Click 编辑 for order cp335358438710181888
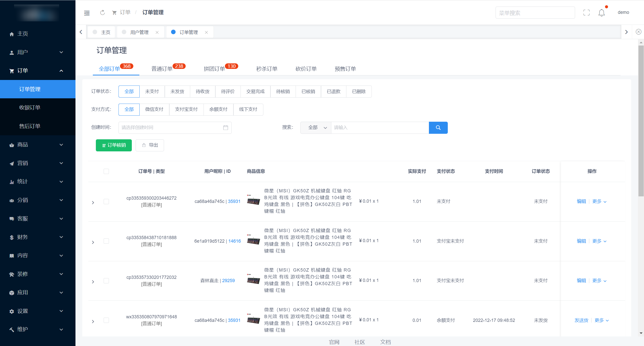This screenshot has width=644, height=346. 581,241
